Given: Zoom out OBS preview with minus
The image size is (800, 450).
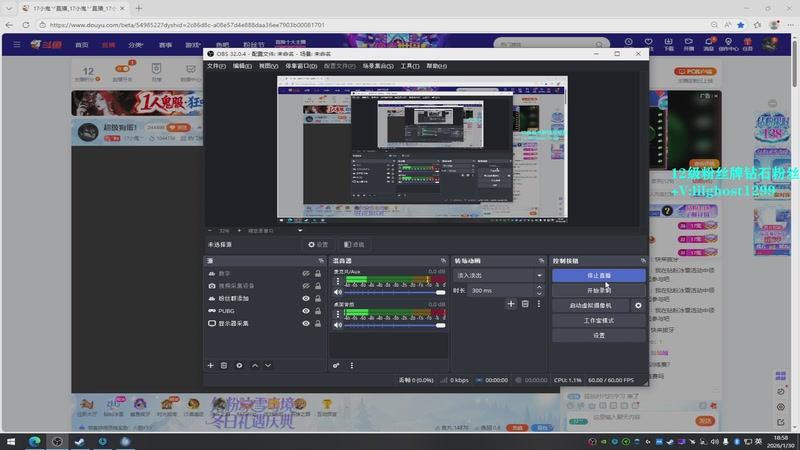Looking at the screenshot, I should click(x=210, y=231).
